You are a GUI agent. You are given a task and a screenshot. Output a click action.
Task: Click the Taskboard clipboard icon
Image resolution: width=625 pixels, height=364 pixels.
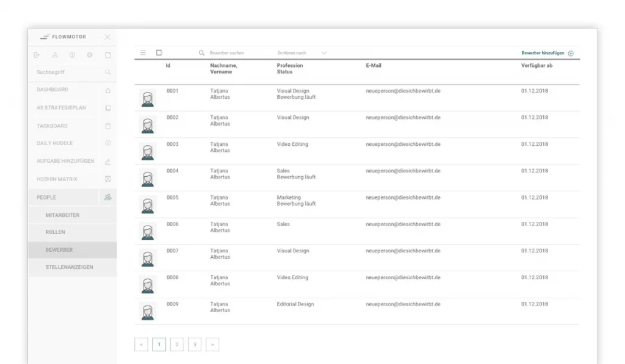point(107,126)
